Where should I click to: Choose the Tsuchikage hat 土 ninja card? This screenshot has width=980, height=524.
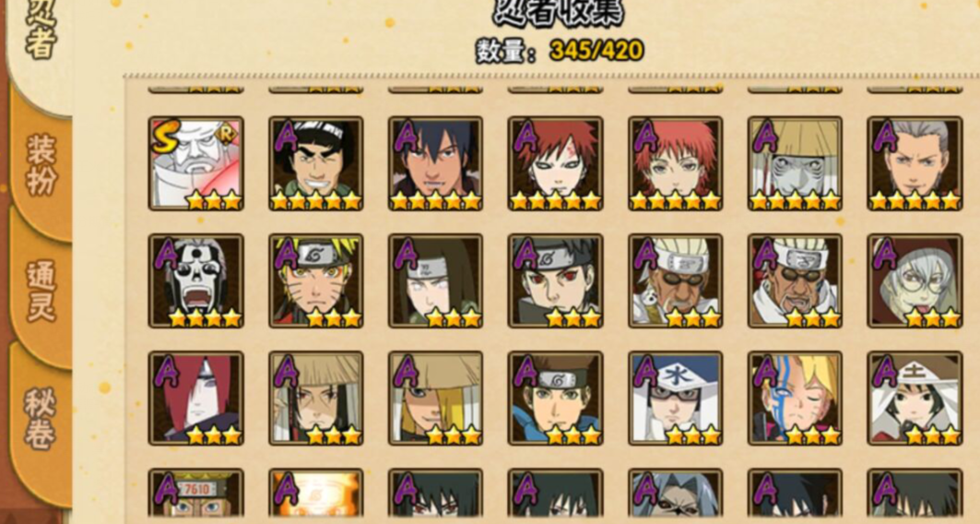coord(915,399)
